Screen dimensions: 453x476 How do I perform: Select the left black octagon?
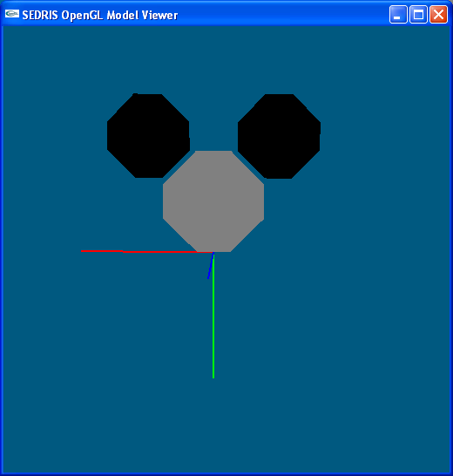coord(148,136)
